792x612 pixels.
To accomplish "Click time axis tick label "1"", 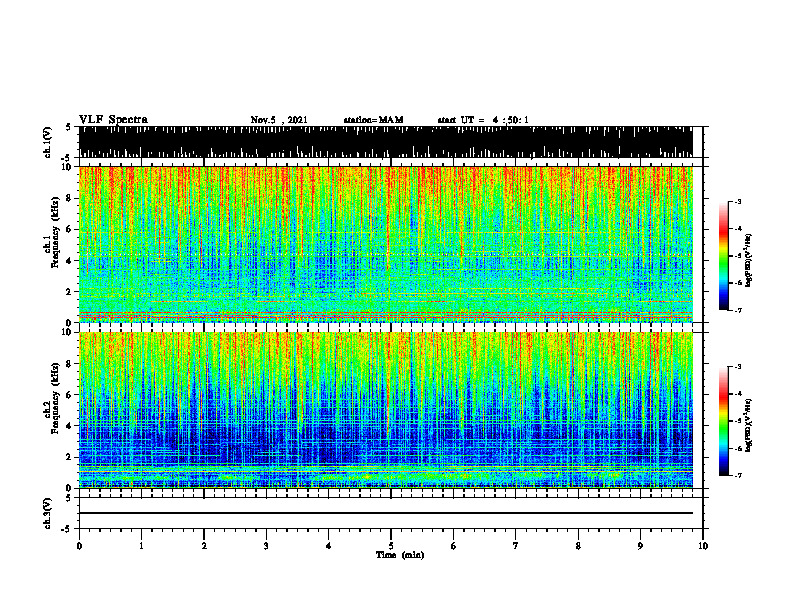I will (x=141, y=546).
